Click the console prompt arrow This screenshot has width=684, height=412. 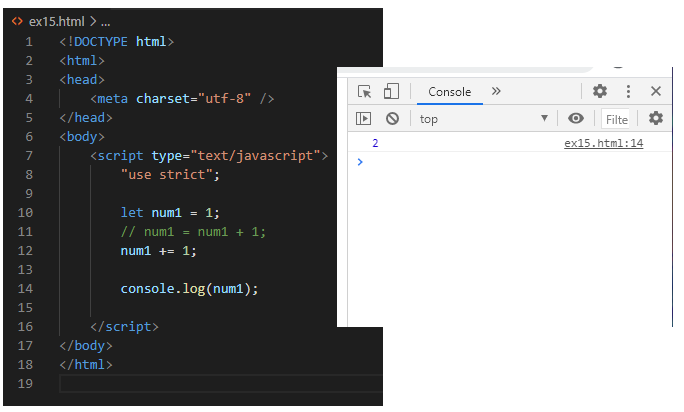click(x=360, y=162)
